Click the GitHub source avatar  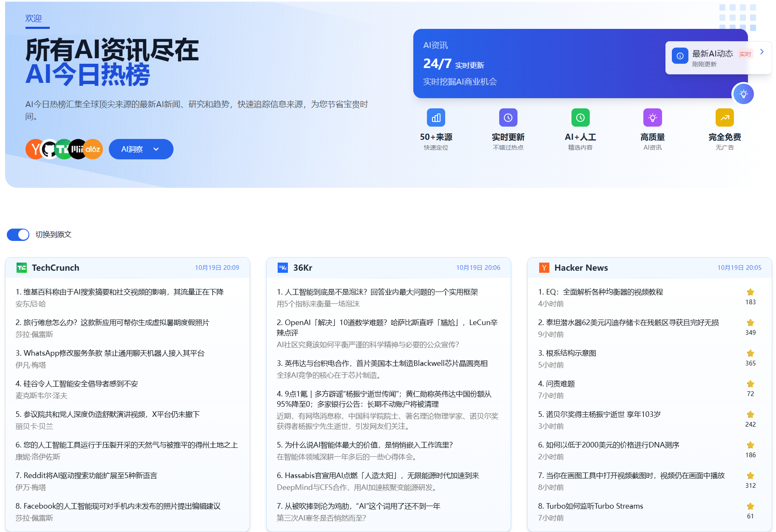49,149
